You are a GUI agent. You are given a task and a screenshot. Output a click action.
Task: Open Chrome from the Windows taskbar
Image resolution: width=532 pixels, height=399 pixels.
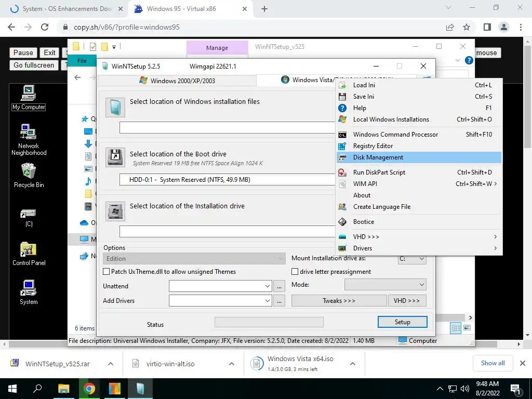pos(89,389)
